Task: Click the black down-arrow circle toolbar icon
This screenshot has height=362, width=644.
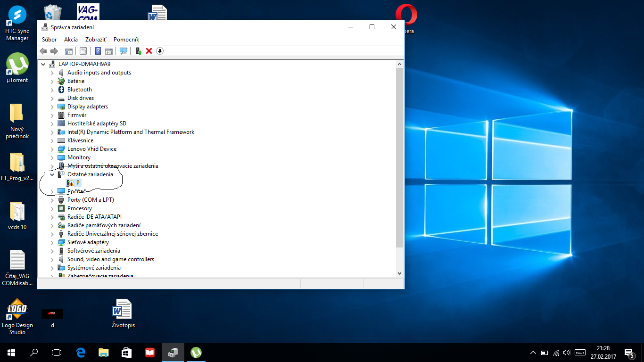Action: (160, 51)
